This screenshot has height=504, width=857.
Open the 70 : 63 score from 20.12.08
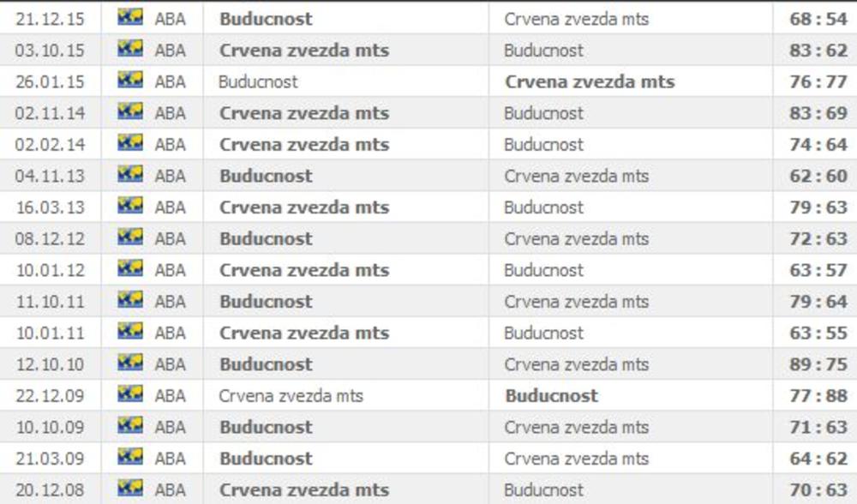click(818, 490)
